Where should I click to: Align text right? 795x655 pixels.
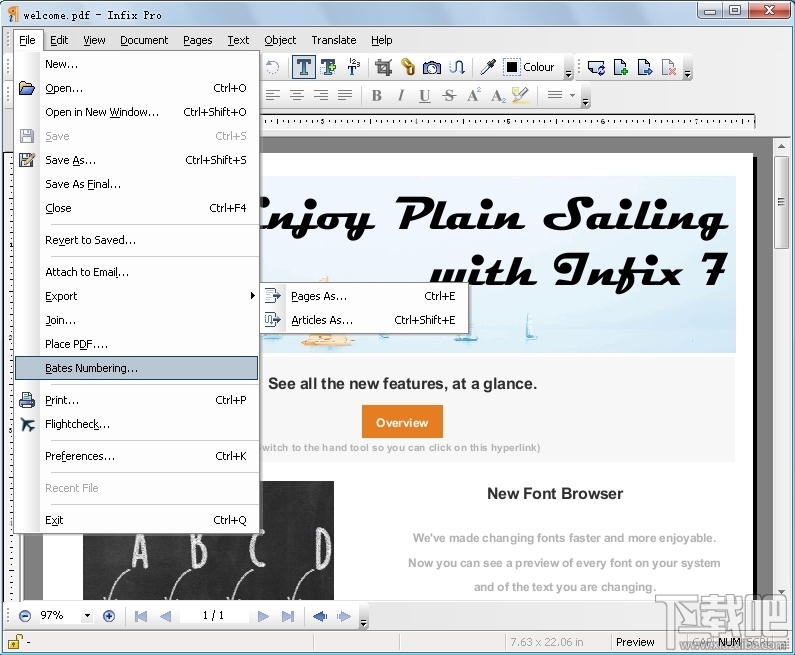coord(320,95)
